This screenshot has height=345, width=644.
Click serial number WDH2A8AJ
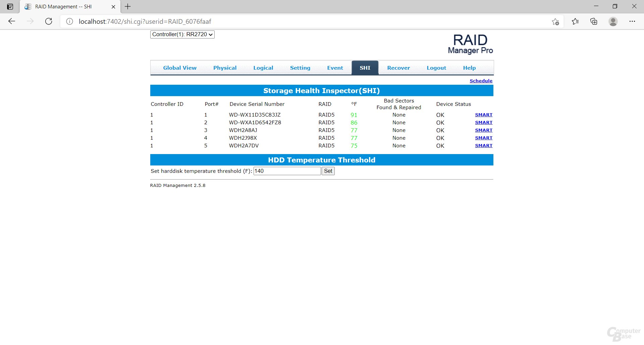pos(243,130)
